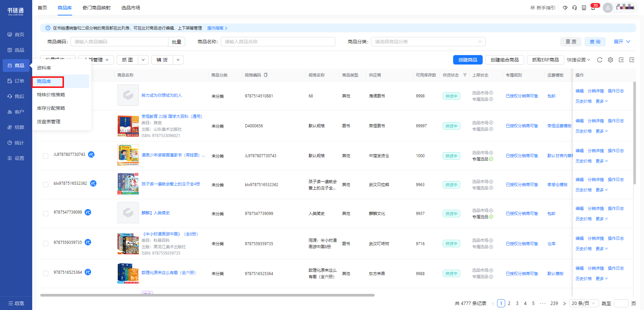Open 首页 in left sidebar
This screenshot has width=644, height=310.
pyautogui.click(x=16, y=35)
